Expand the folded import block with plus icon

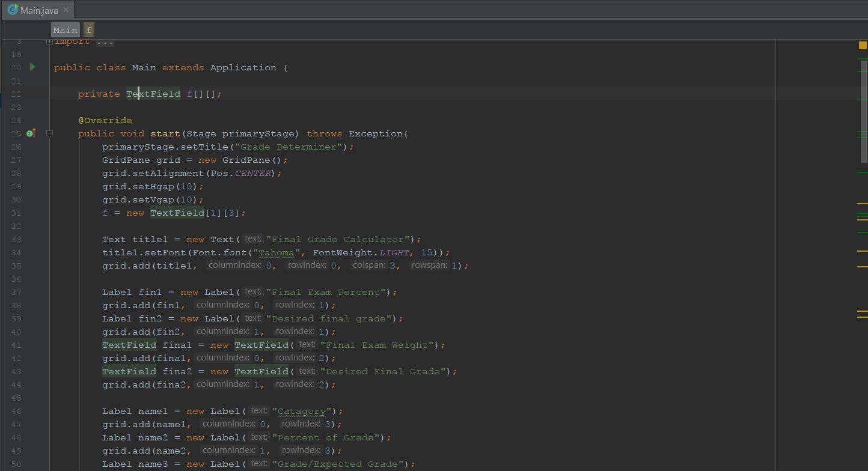pyautogui.click(x=49, y=41)
